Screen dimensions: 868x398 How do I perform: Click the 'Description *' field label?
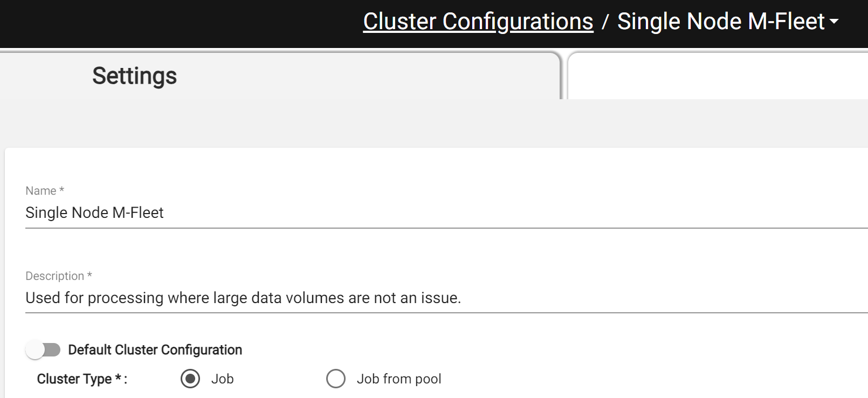click(x=59, y=276)
